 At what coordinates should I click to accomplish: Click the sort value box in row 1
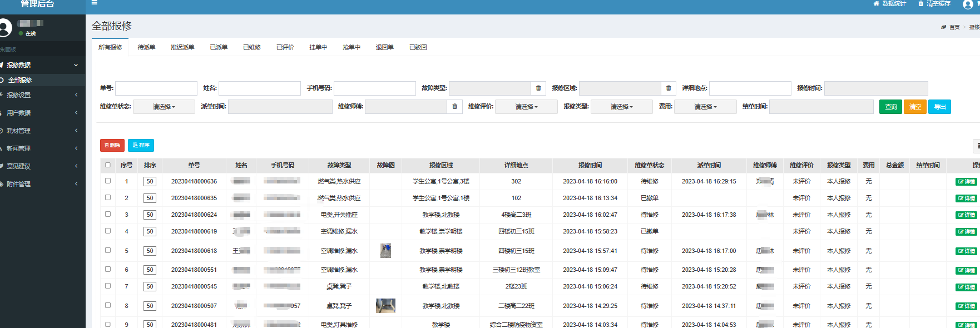coord(150,182)
